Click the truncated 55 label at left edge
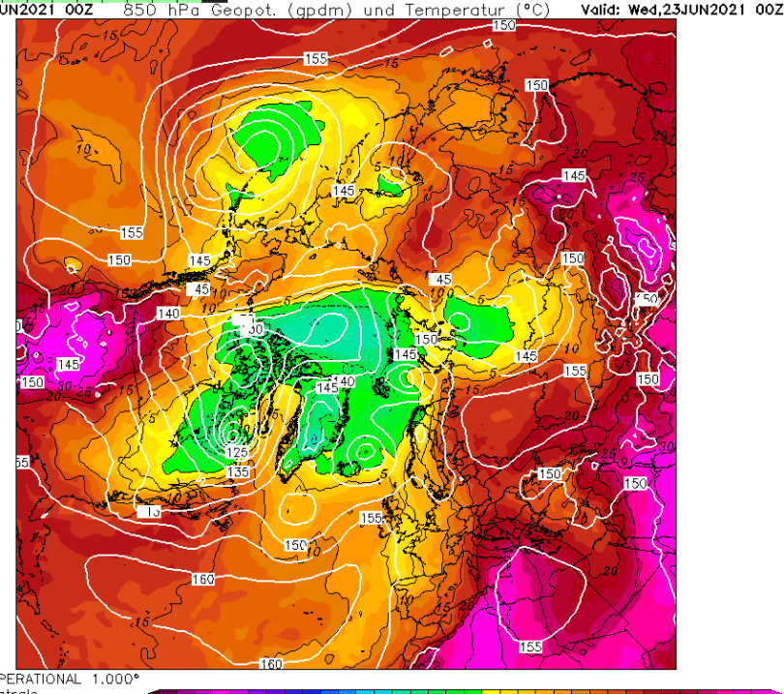The width and height of the screenshot is (784, 694). (x=22, y=462)
